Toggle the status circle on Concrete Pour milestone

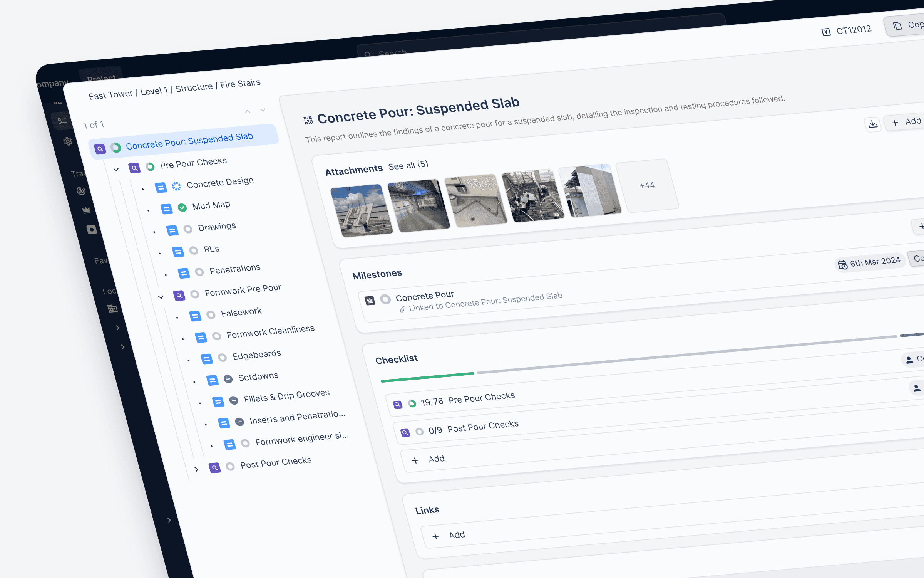(385, 299)
